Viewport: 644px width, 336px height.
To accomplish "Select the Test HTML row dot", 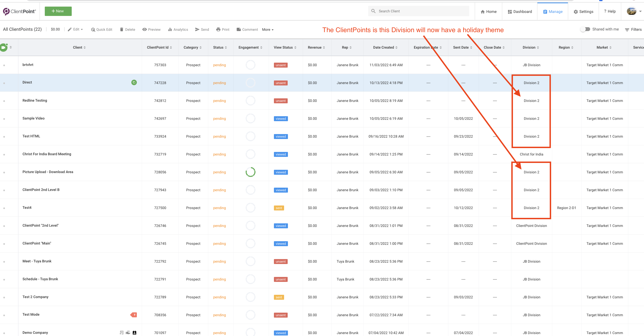I will pyautogui.click(x=4, y=137).
